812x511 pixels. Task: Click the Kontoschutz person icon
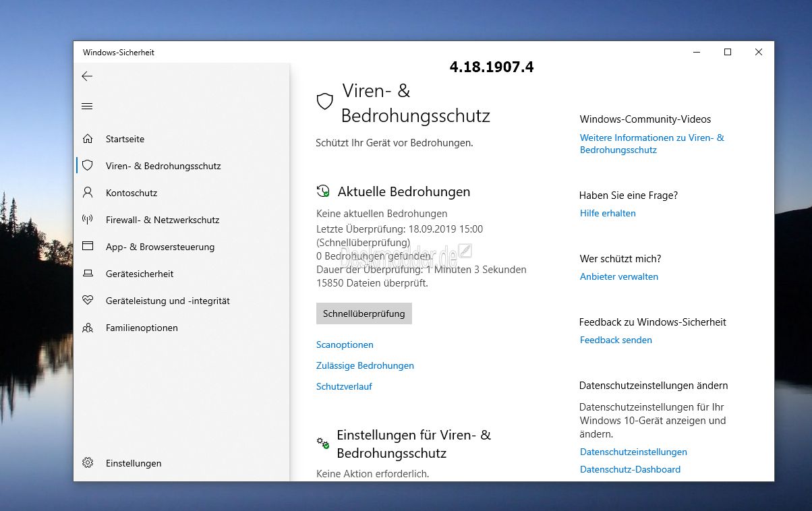pyautogui.click(x=87, y=193)
